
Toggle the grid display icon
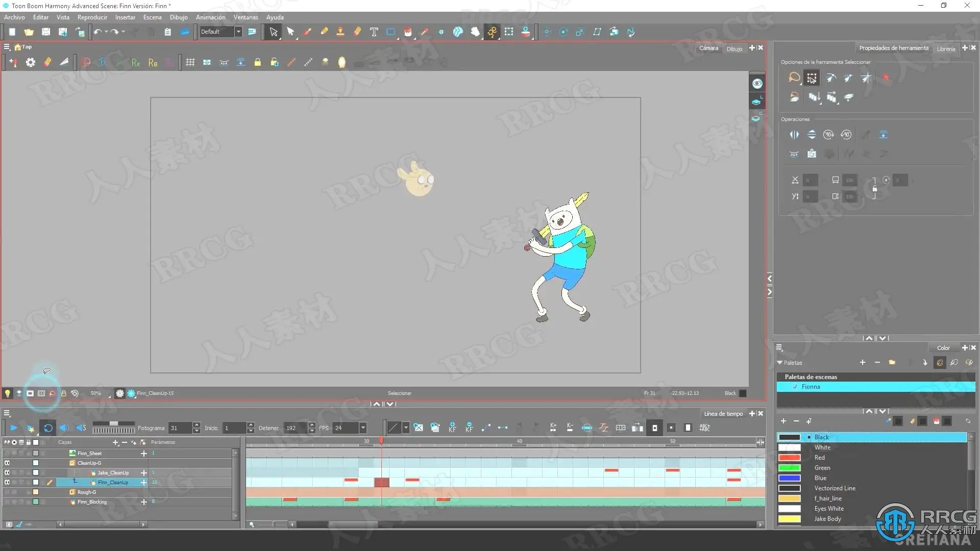[190, 62]
